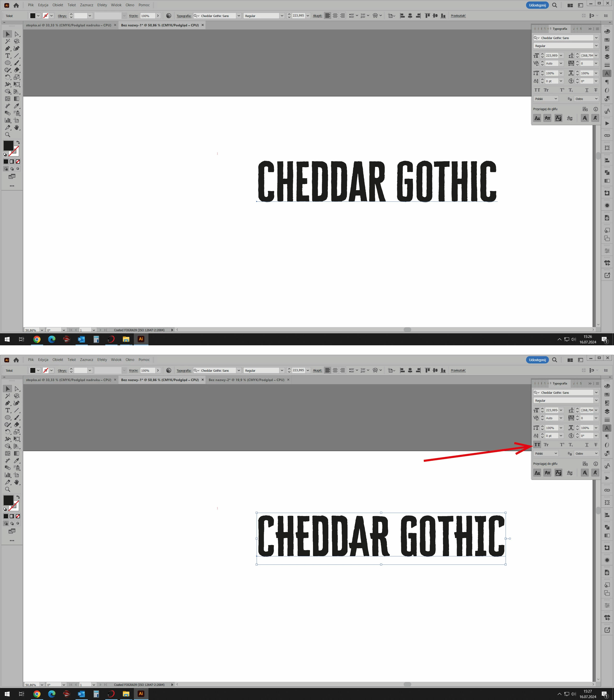This screenshot has width=614, height=700.
Task: Expand the Ostre anti-aliasing dropdown in lower panel
Action: pyautogui.click(x=586, y=453)
